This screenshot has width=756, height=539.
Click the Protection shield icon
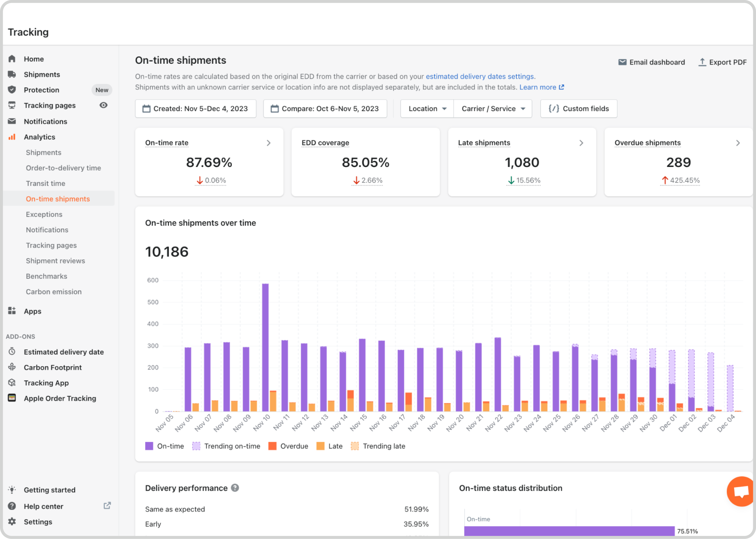click(x=12, y=90)
